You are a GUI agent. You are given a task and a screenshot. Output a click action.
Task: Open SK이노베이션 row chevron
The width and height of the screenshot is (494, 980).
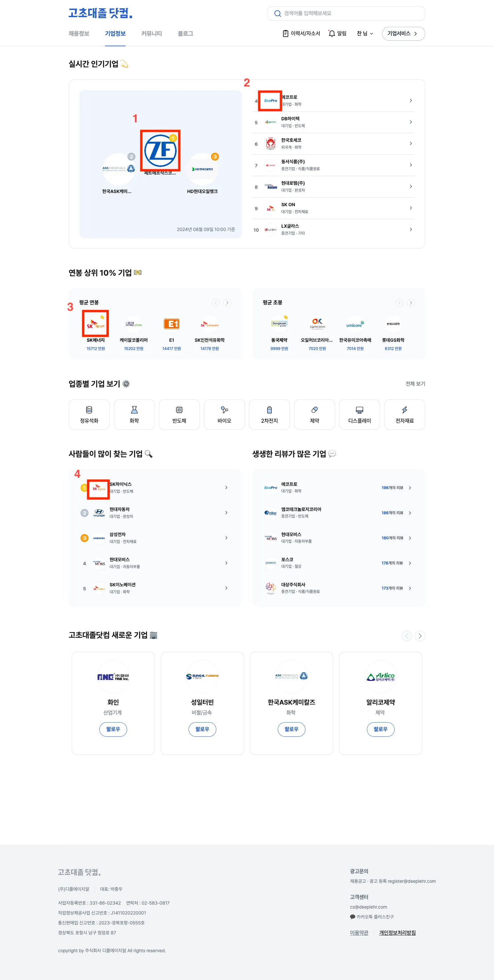[x=226, y=588]
